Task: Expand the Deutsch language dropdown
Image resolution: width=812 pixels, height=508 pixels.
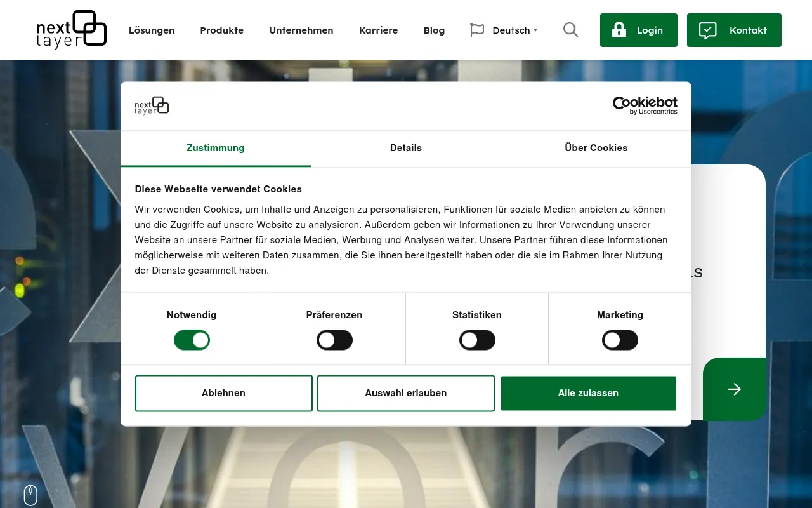Action: [514, 30]
